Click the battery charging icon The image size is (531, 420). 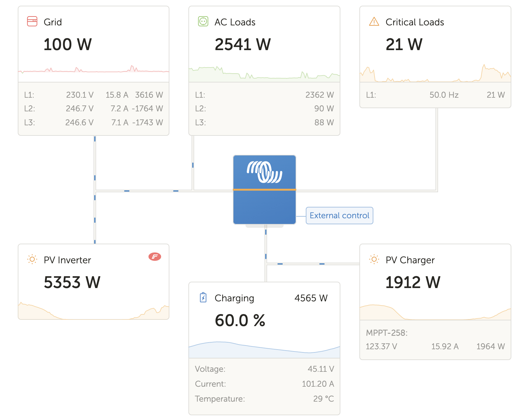(203, 298)
